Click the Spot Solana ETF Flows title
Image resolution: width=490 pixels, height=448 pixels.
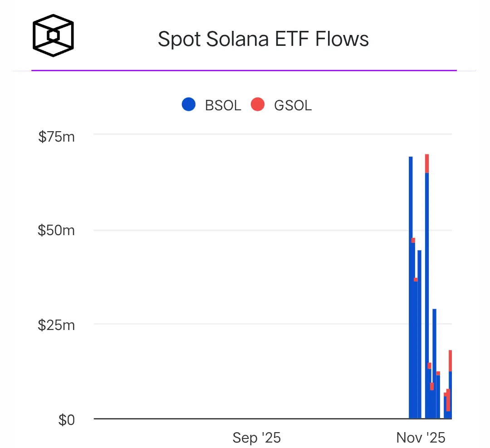click(263, 39)
